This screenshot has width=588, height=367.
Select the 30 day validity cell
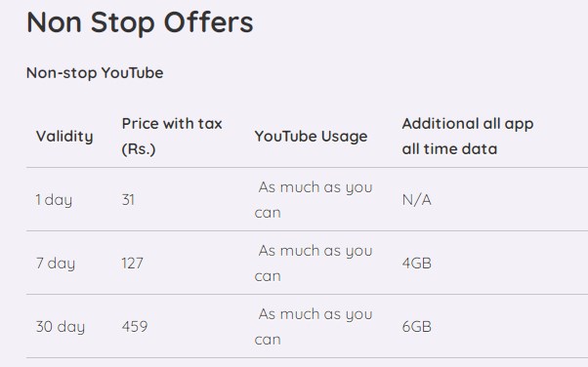click(x=61, y=327)
